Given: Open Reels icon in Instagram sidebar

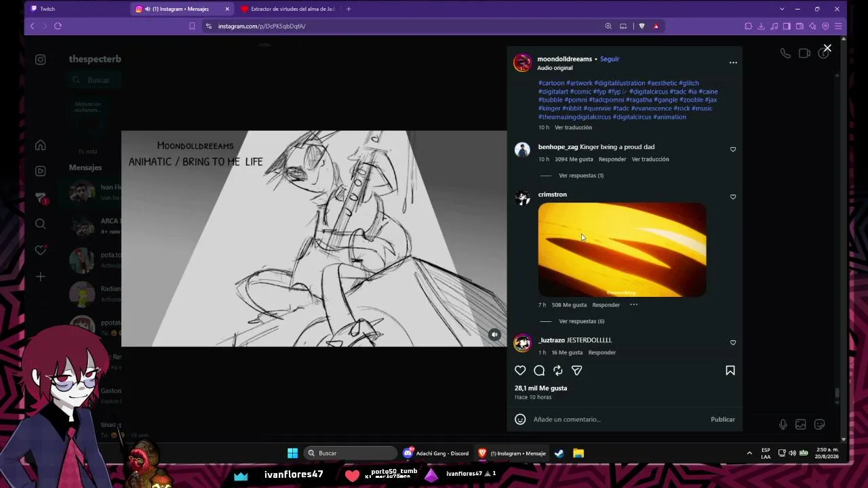Looking at the screenshot, I should point(41,171).
